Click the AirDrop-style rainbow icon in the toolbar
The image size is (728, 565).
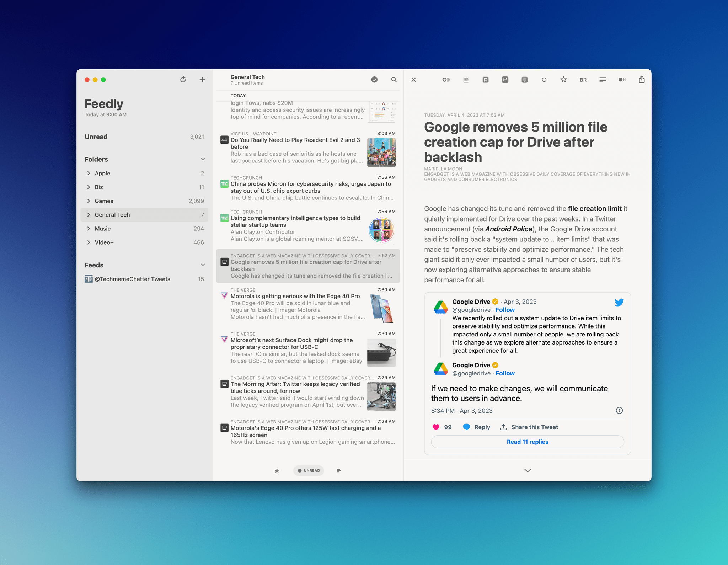[x=466, y=80]
